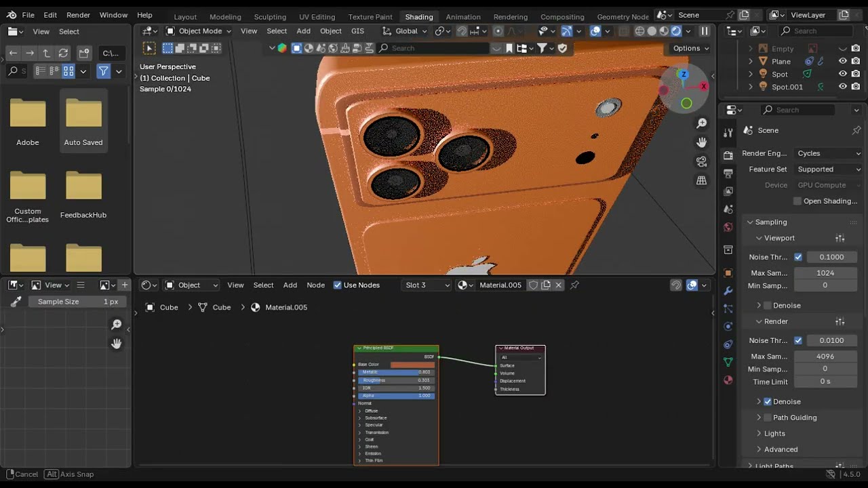This screenshot has width=868, height=488.
Task: Open Render Engine Cycles dropdown
Action: pyautogui.click(x=828, y=153)
